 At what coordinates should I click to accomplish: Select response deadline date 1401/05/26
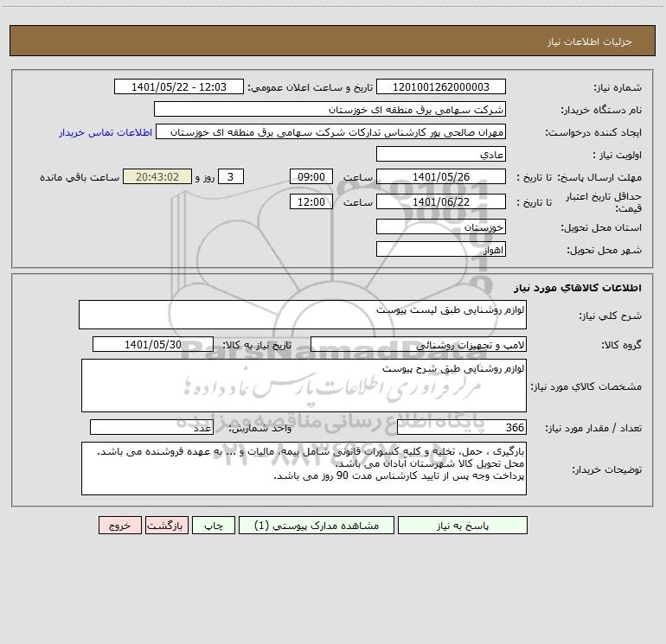tap(441, 176)
